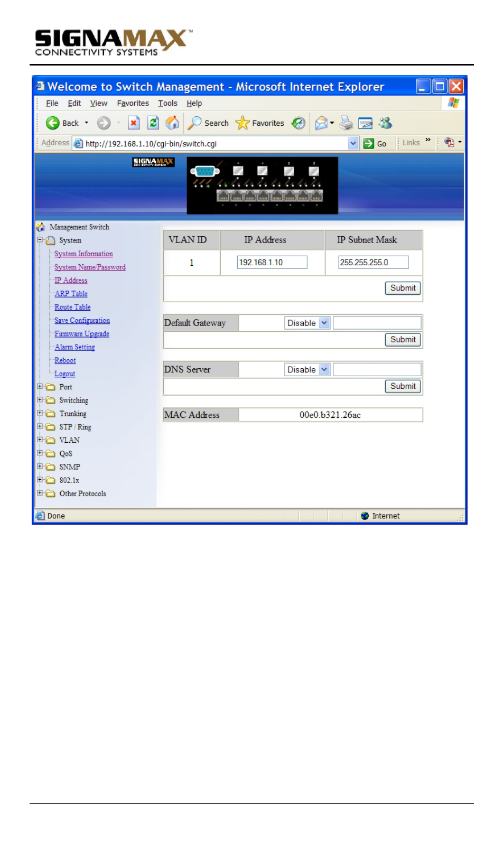
Task: Click the History icon
Action: pos(298,123)
